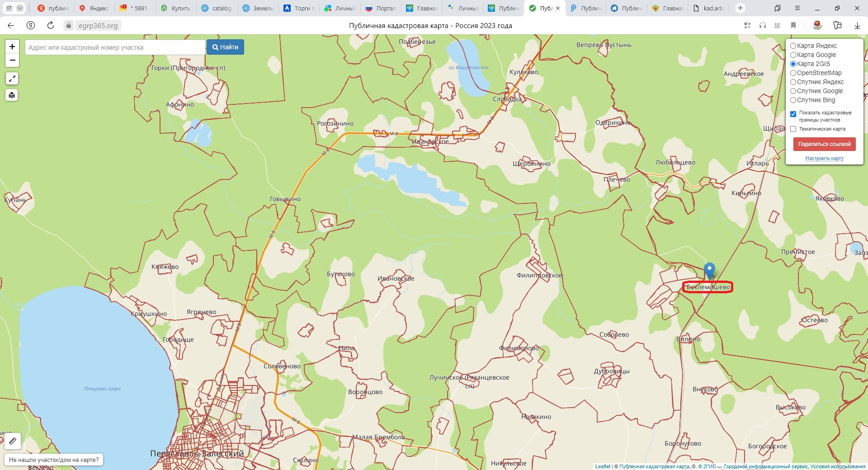Click the address or cadastral number field
Viewport: 868px width, 470px height.
pos(115,47)
